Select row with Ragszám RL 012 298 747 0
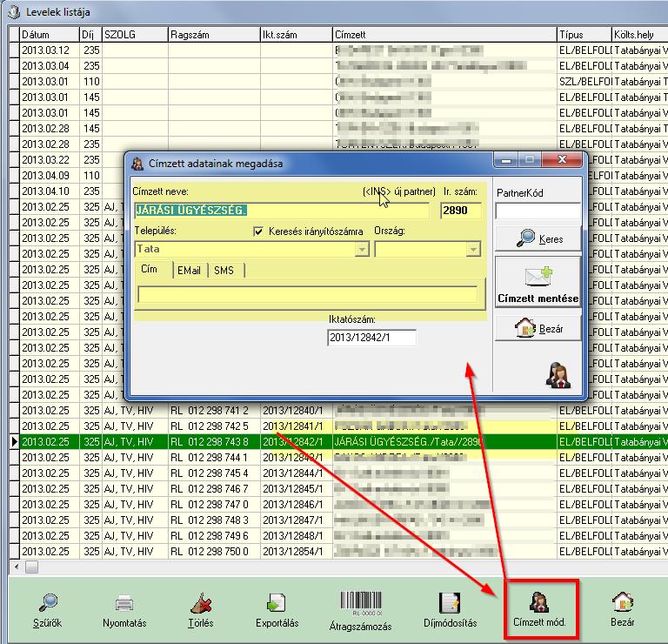Image resolution: width=668 pixels, height=644 pixels. (338, 505)
